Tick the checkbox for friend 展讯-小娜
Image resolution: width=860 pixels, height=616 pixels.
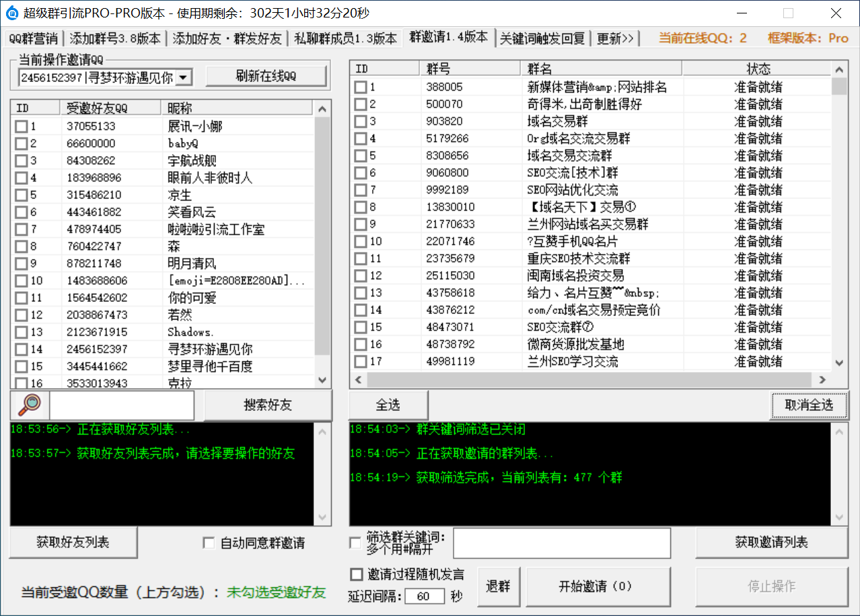coord(22,126)
